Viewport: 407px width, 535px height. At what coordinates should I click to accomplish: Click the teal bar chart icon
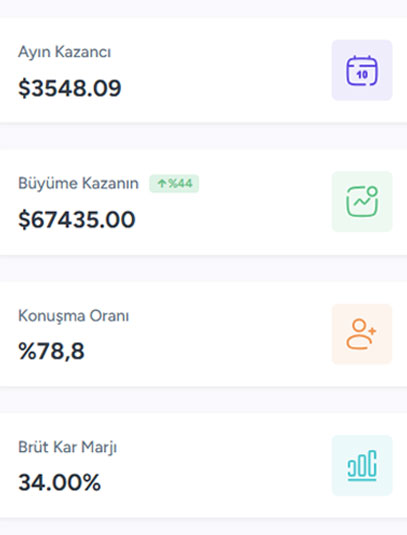362,465
